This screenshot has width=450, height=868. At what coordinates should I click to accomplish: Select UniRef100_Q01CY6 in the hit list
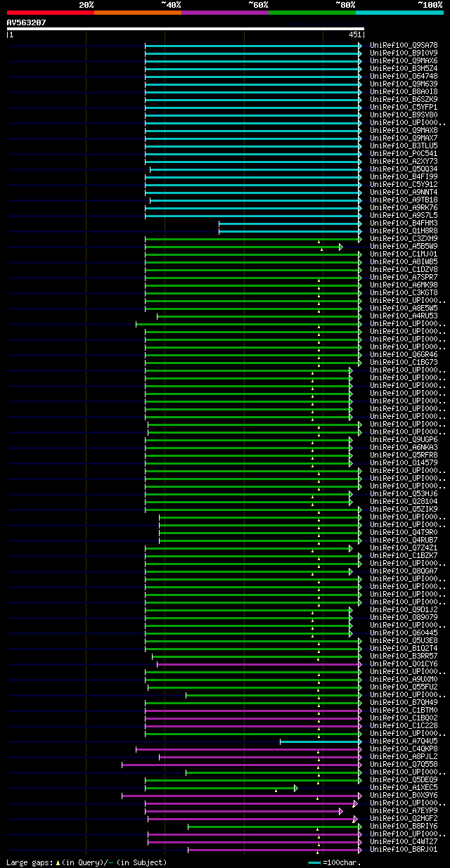(404, 664)
